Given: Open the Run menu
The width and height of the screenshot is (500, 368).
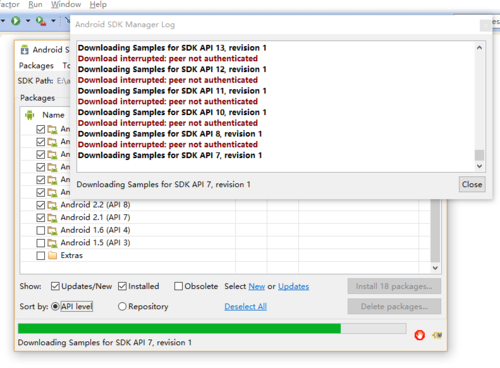Looking at the screenshot, I should tap(35, 5).
